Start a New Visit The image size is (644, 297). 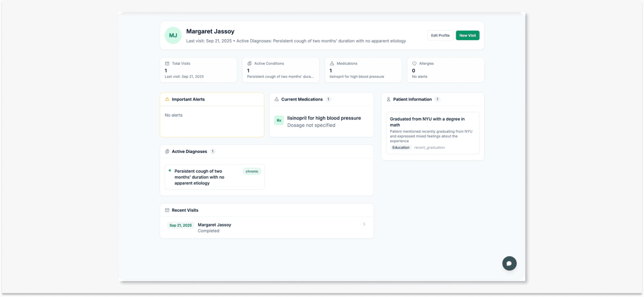point(467,35)
